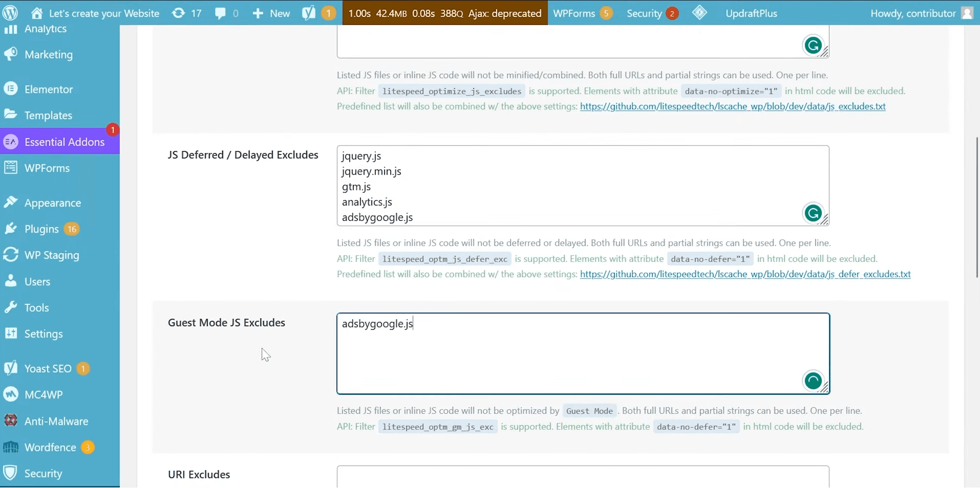Open js_defer_excludes.txt GitHub link

pyautogui.click(x=745, y=274)
